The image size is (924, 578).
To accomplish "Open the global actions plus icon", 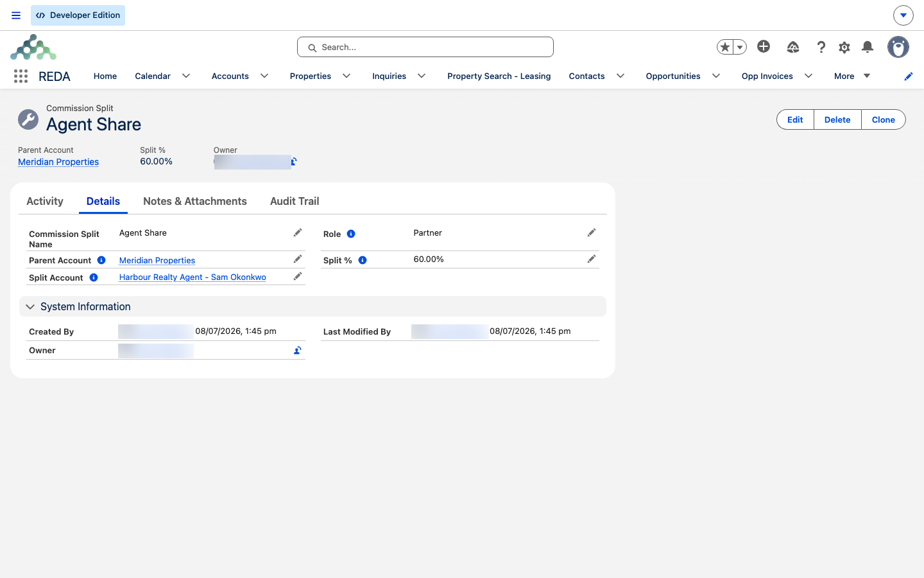I will pyautogui.click(x=764, y=46).
